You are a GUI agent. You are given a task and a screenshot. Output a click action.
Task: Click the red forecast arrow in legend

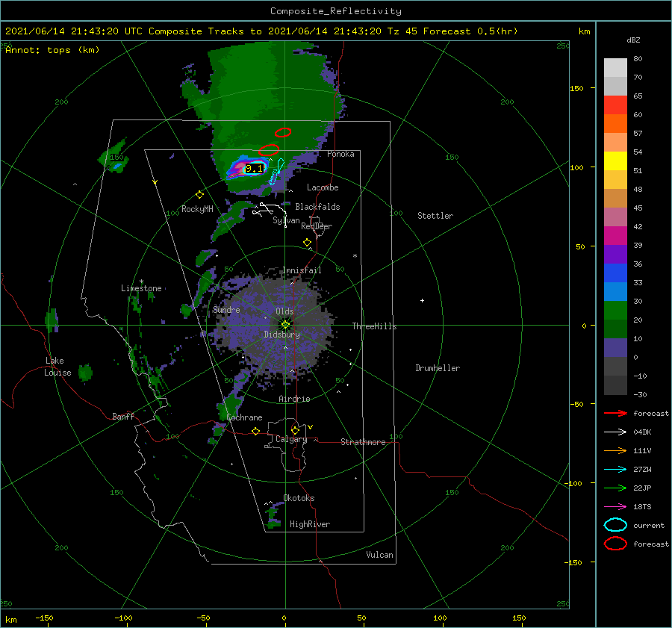615,413
